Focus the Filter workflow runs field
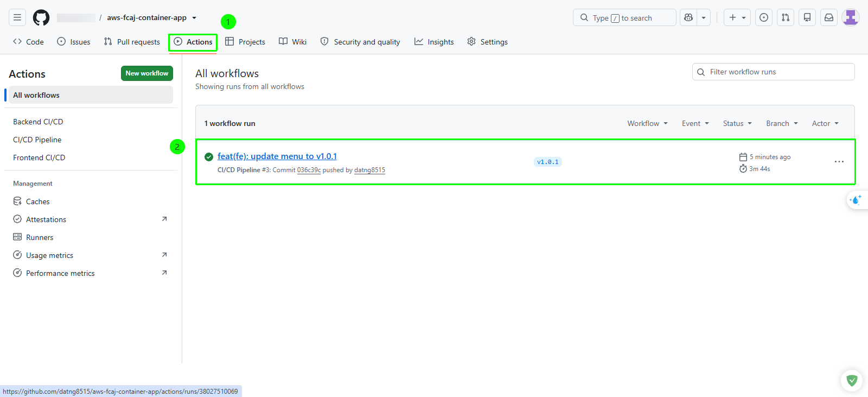The width and height of the screenshot is (868, 397). pyautogui.click(x=774, y=72)
